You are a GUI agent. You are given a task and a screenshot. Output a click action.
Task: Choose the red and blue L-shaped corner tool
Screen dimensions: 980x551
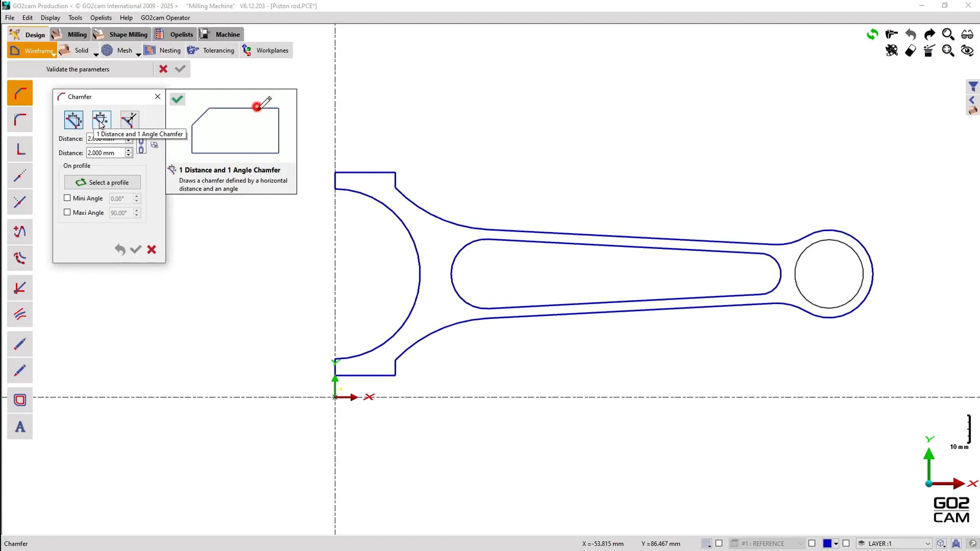(20, 149)
